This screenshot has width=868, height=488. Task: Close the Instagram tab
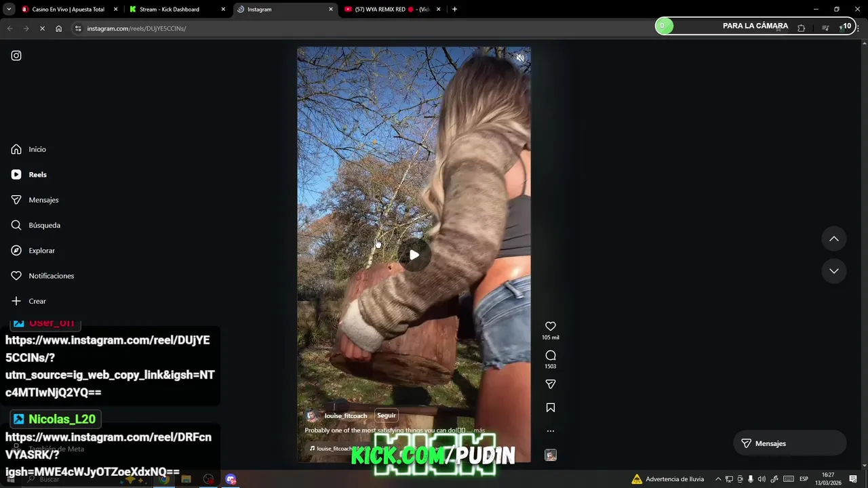tap(331, 9)
